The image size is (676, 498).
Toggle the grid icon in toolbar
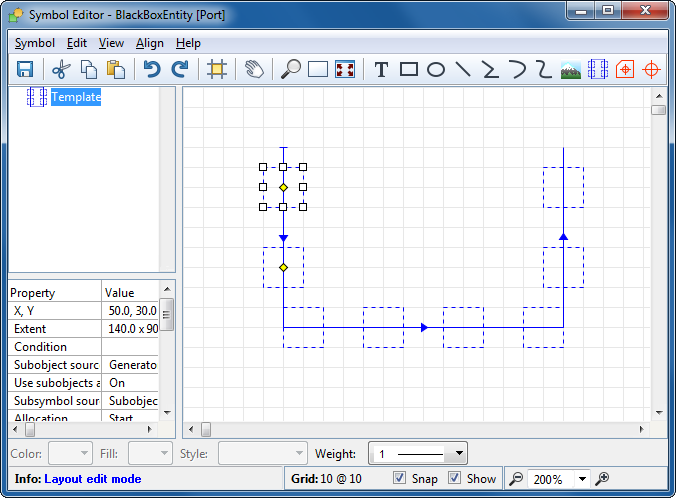[x=216, y=69]
